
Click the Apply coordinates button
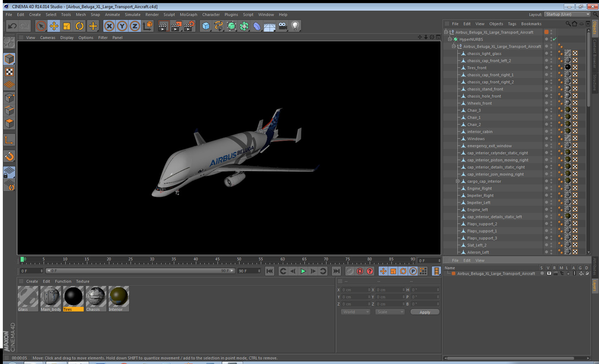(x=425, y=312)
